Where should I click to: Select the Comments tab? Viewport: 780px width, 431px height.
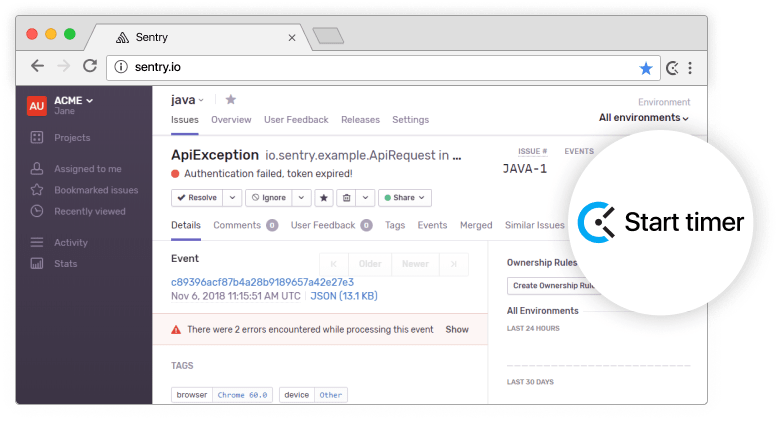(x=245, y=225)
